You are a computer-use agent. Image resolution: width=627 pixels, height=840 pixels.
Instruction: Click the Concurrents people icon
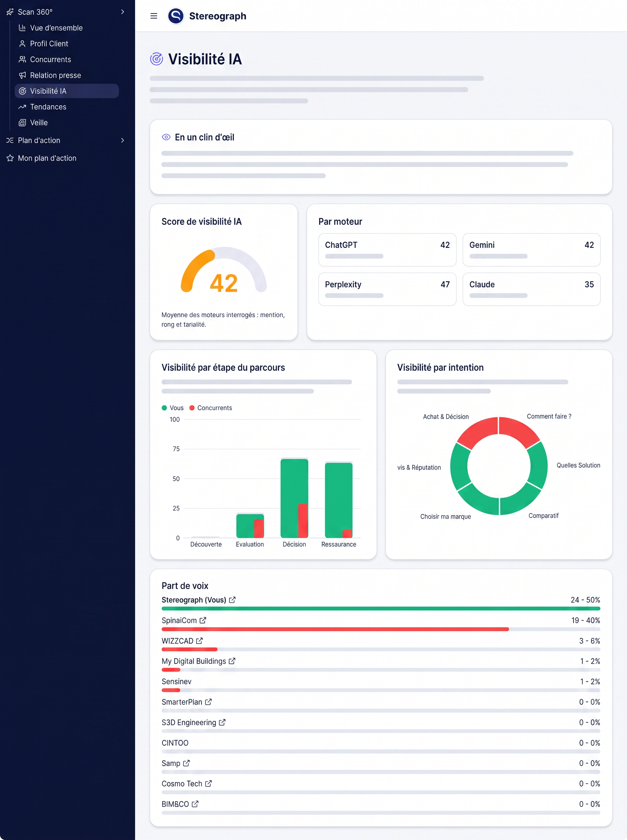tap(22, 59)
